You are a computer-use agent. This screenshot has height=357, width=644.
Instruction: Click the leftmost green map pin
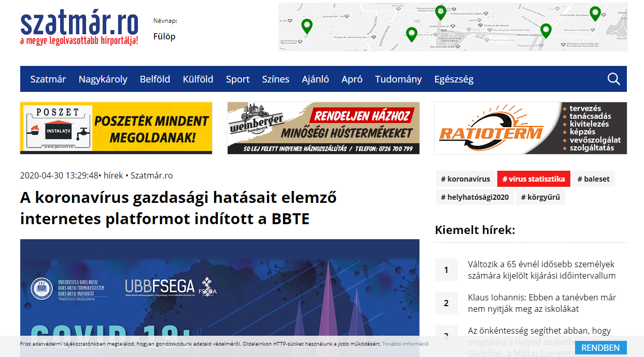pyautogui.click(x=307, y=25)
